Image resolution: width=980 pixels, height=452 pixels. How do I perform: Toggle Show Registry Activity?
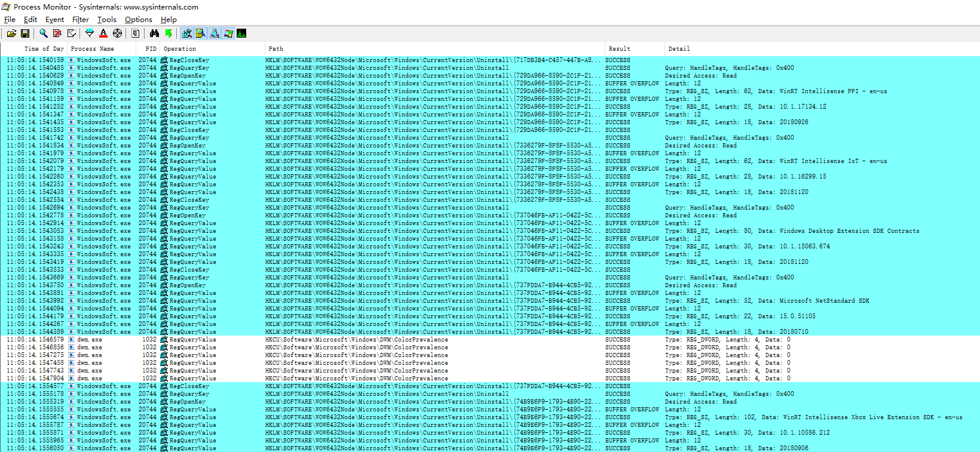tap(187, 33)
